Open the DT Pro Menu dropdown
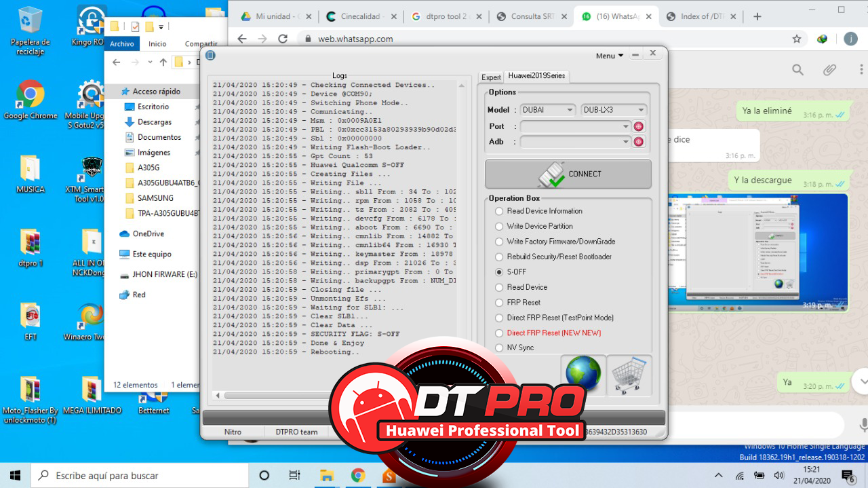 [x=610, y=56]
